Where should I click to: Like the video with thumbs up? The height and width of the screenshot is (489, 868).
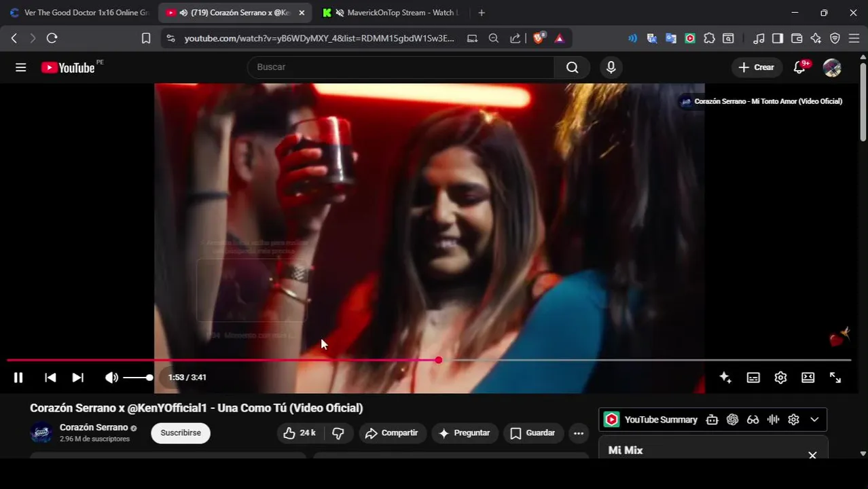(x=300, y=433)
